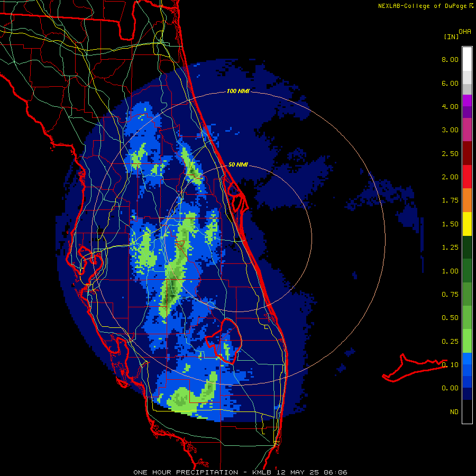Click the 100 NMI range ring label
Screen dimensions: 476x476
click(238, 91)
